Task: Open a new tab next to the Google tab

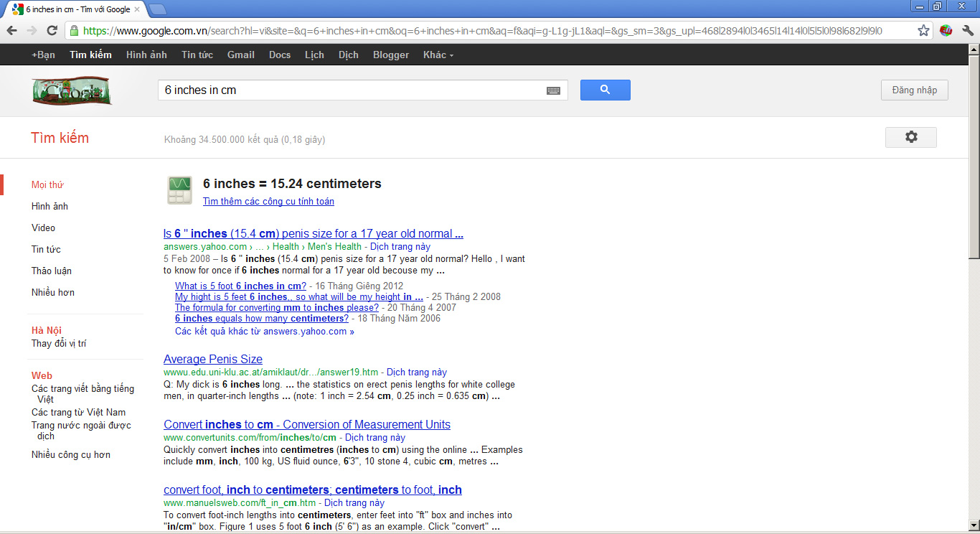Action: [x=157, y=9]
